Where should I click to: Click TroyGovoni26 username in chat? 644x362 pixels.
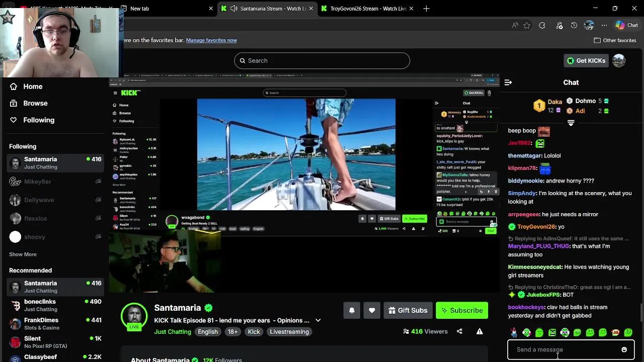(536, 227)
